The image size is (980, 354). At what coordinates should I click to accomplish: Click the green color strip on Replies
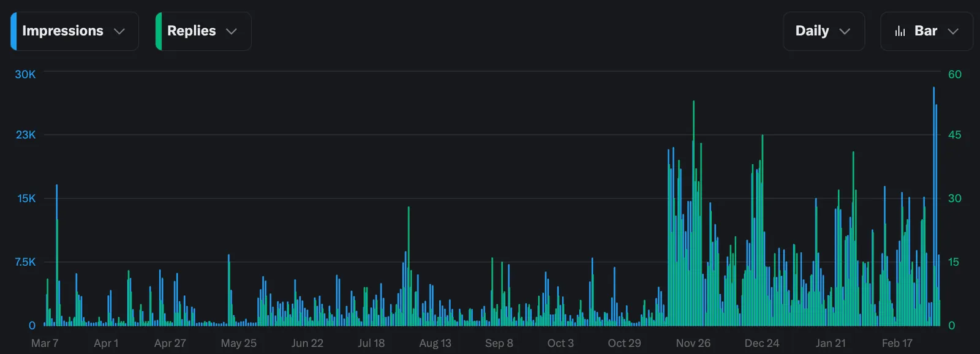pos(159,31)
